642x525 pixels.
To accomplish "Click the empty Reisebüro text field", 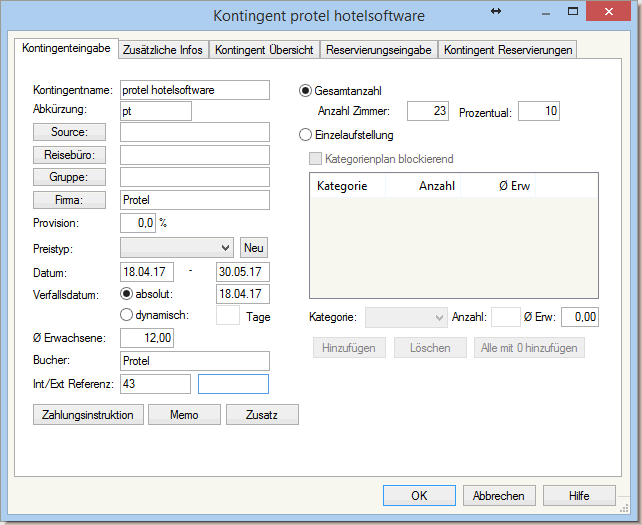I will coord(195,155).
